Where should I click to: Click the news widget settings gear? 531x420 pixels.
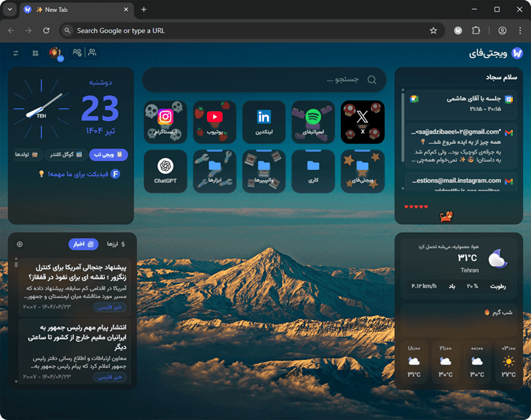coord(20,244)
